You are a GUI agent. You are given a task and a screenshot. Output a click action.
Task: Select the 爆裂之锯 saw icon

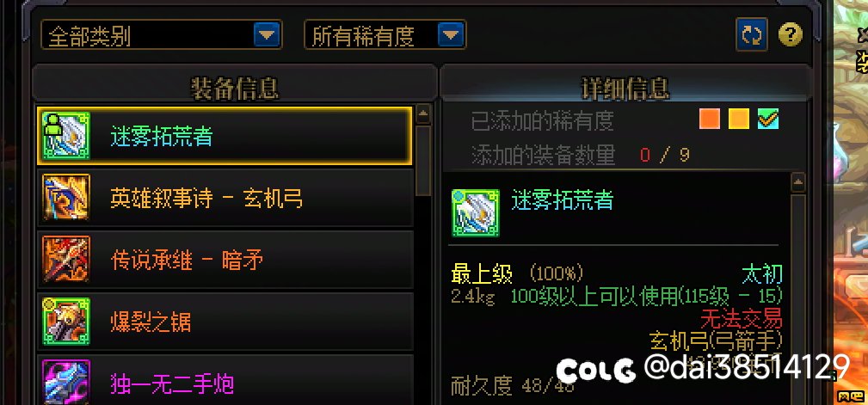click(66, 322)
